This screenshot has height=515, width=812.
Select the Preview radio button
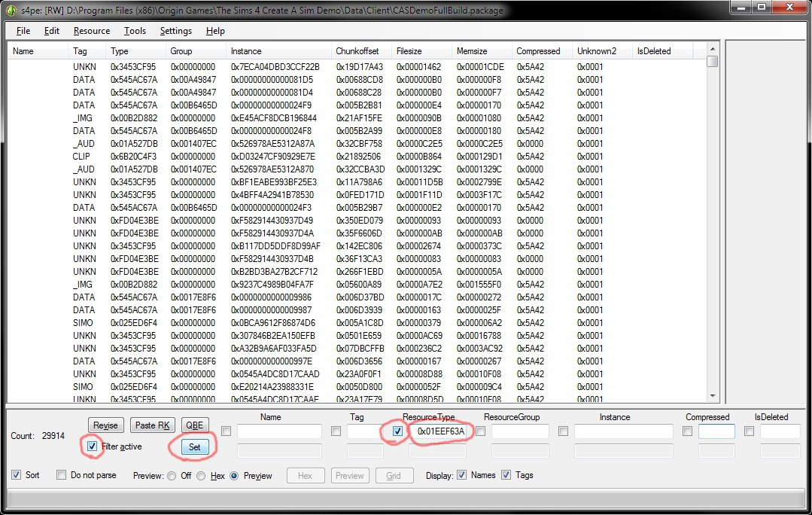click(234, 476)
